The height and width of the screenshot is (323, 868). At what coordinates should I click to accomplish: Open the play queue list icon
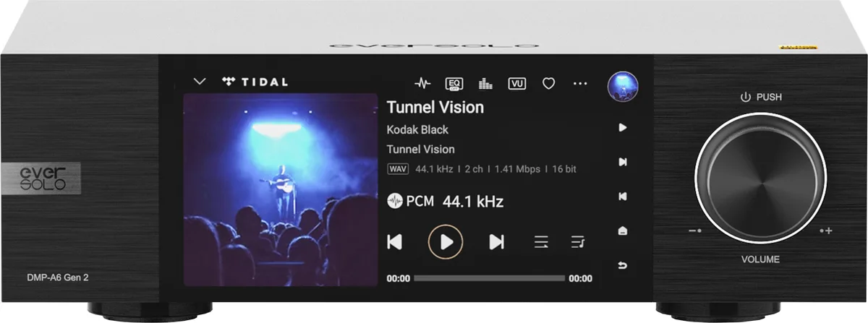click(541, 241)
